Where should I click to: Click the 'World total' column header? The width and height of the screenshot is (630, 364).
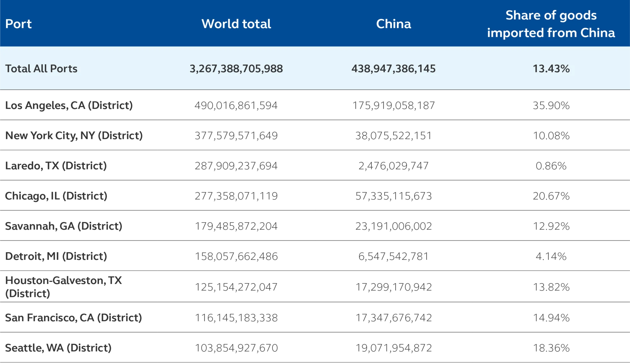point(236,24)
